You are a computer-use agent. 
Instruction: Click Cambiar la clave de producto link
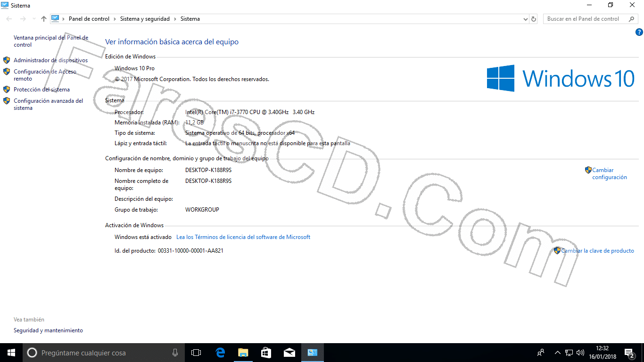coord(597,251)
